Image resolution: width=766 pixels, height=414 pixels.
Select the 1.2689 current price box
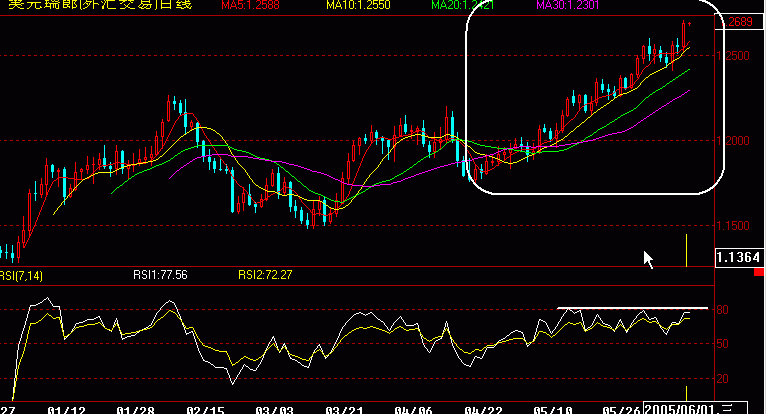(x=739, y=22)
